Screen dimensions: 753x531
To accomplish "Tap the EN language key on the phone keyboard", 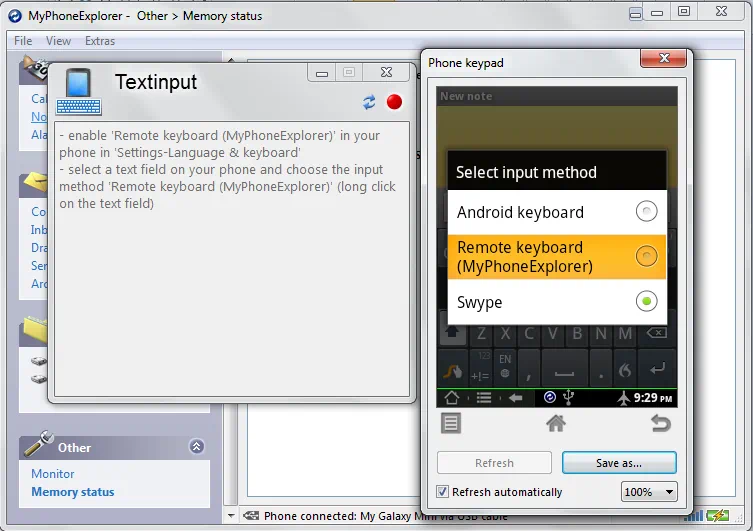I will click(x=505, y=368).
